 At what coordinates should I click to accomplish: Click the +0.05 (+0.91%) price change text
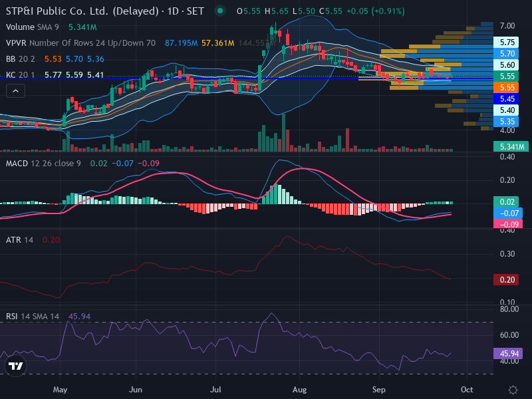(375, 11)
